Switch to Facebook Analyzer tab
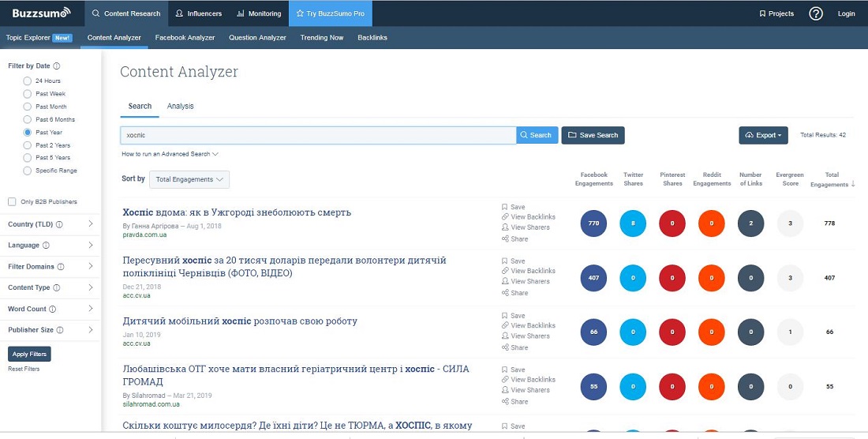The image size is (868, 439). point(185,38)
